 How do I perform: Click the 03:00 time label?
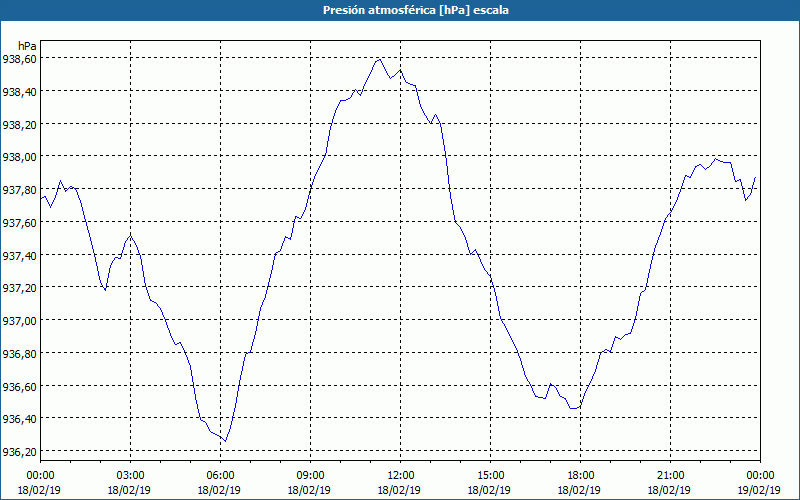[x=130, y=476]
